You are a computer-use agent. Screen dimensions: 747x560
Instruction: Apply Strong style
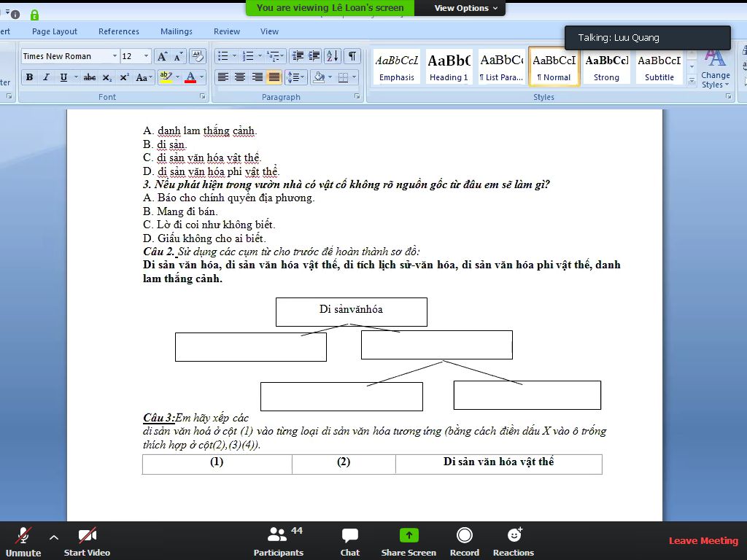[x=606, y=67]
